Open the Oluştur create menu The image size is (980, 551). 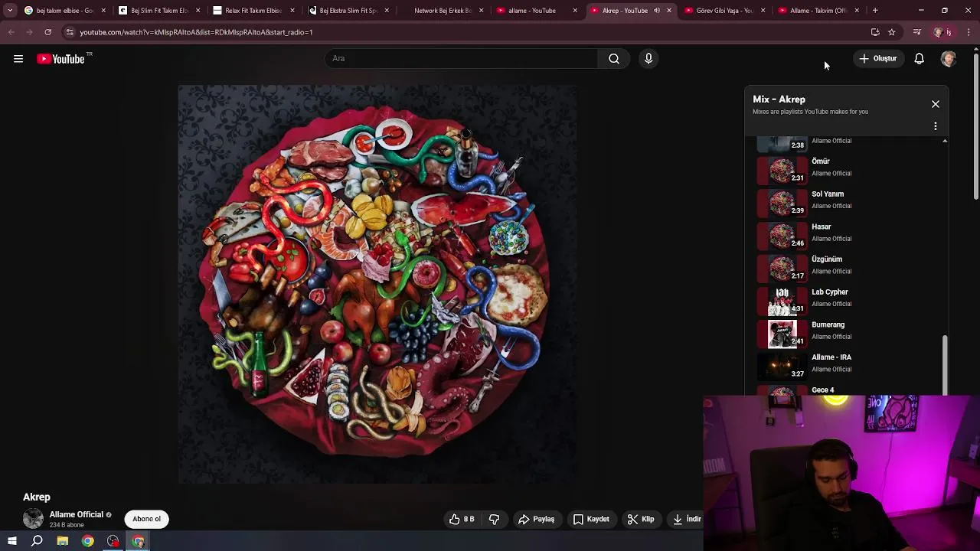pyautogui.click(x=878, y=59)
